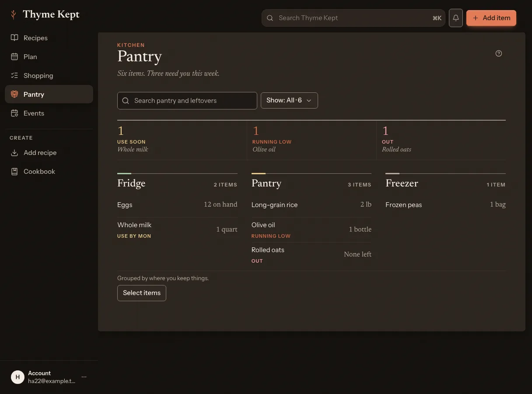Focus the Search pantry and leftovers field
Image resolution: width=532 pixels, height=394 pixels.
point(187,101)
